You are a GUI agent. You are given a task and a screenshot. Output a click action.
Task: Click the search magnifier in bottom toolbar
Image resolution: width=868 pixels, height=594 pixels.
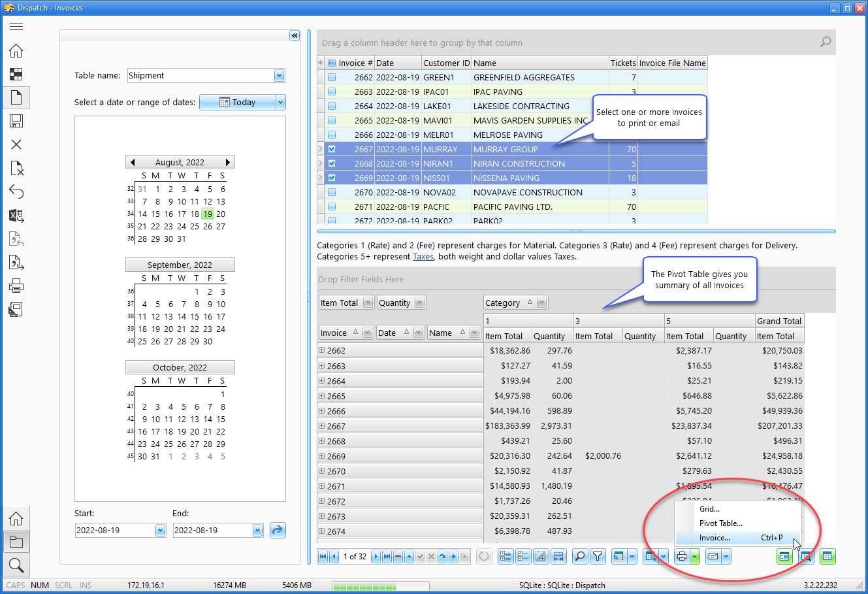(x=579, y=557)
